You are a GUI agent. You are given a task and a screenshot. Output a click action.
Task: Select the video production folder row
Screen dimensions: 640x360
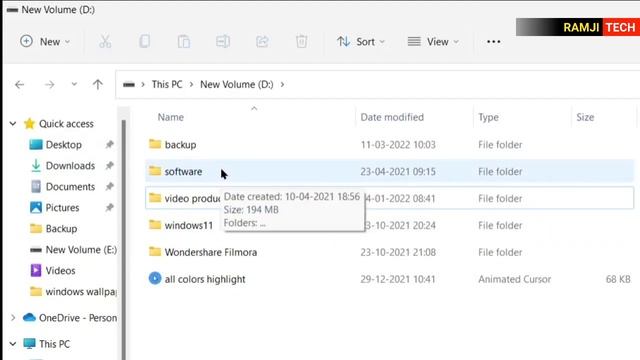coord(389,198)
